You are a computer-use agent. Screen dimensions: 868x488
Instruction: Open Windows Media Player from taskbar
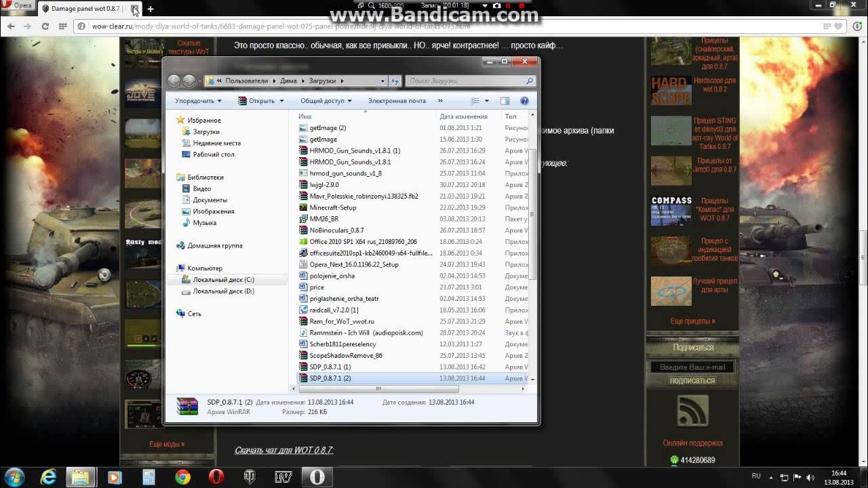coord(115,477)
